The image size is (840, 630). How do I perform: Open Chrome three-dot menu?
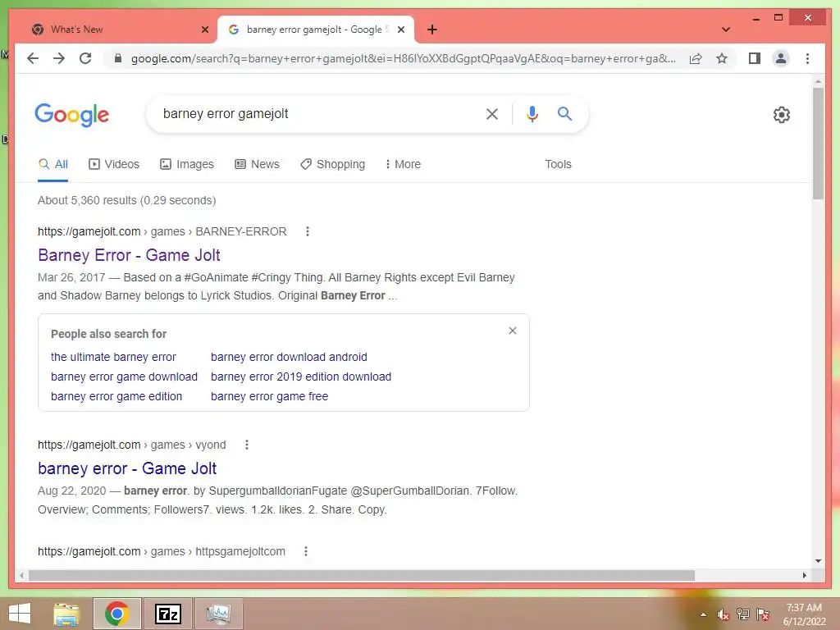(807, 58)
